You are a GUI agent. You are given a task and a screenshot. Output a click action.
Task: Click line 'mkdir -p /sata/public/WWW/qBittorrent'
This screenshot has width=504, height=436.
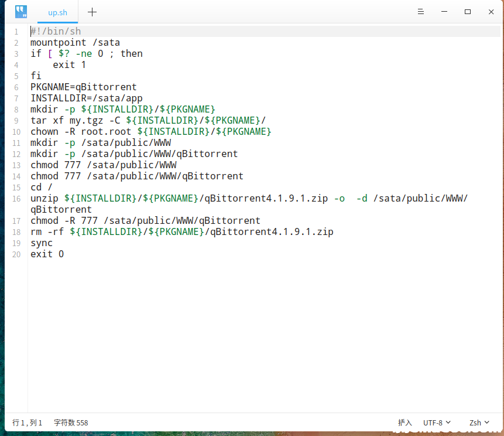click(x=134, y=154)
